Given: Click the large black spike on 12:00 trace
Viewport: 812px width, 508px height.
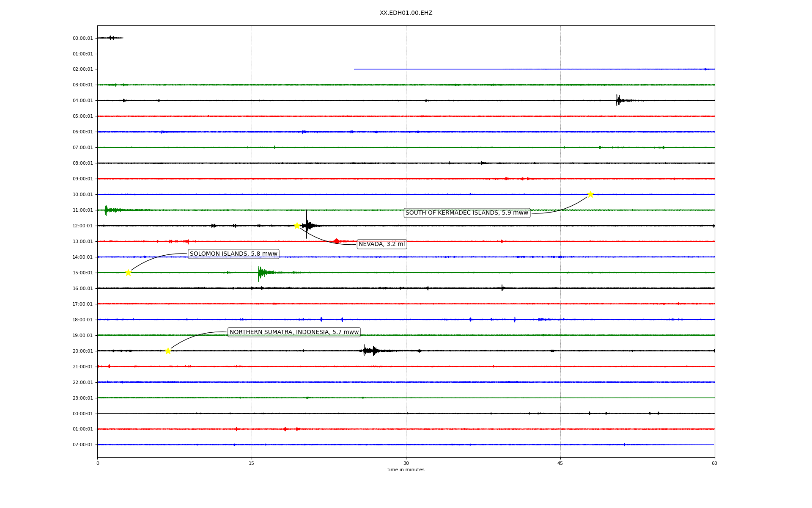Looking at the screenshot, I should pos(307,224).
